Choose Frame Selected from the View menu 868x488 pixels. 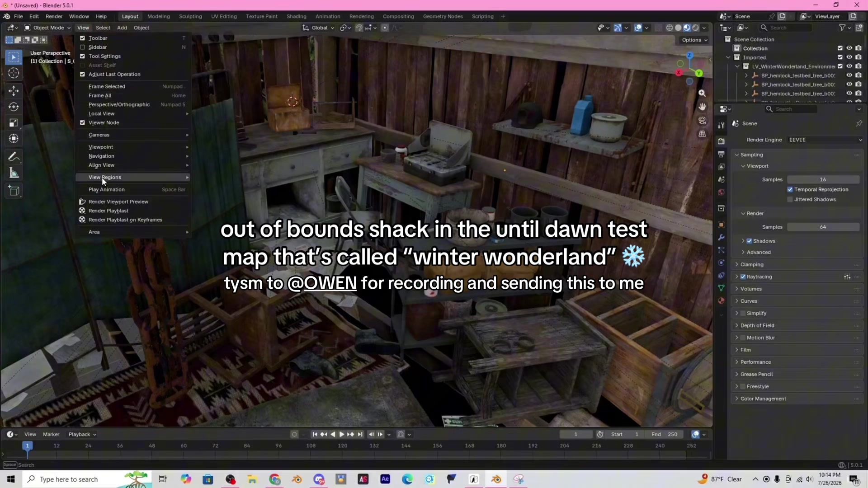133,87
